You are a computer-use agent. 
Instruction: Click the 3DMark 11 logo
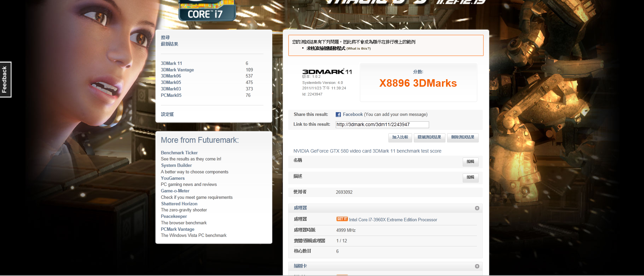click(x=327, y=72)
